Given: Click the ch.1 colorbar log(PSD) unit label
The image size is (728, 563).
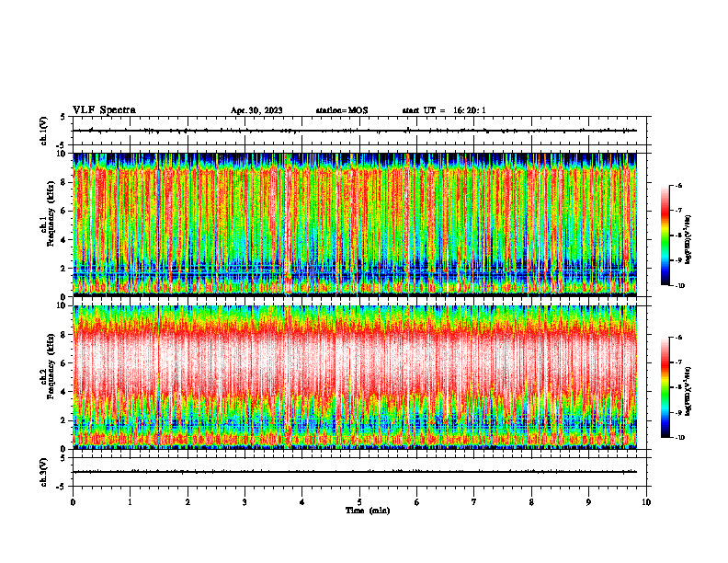Looking at the screenshot, I should pyautogui.click(x=688, y=240).
